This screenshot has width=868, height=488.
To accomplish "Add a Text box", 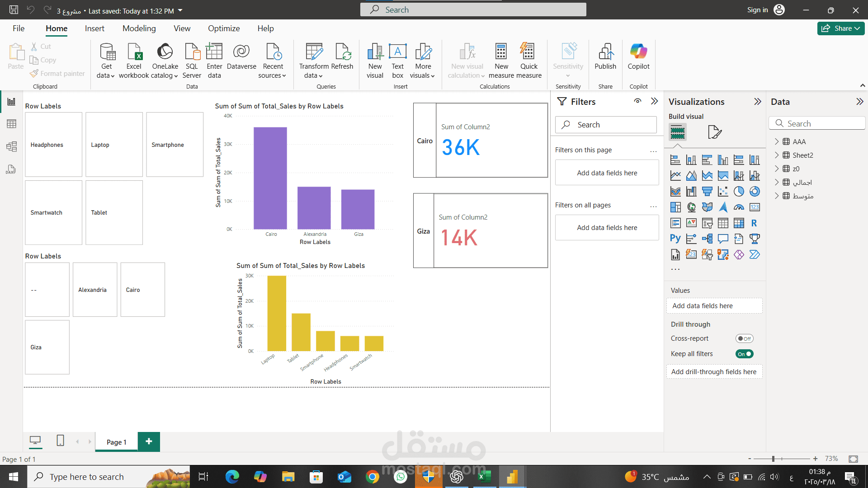I will coord(398,61).
